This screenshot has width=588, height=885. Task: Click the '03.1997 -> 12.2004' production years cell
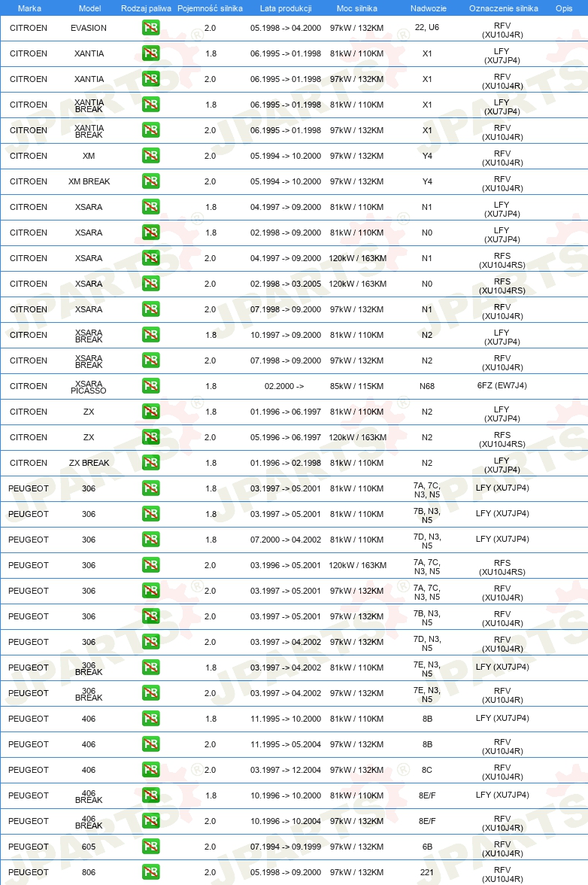coord(286,770)
